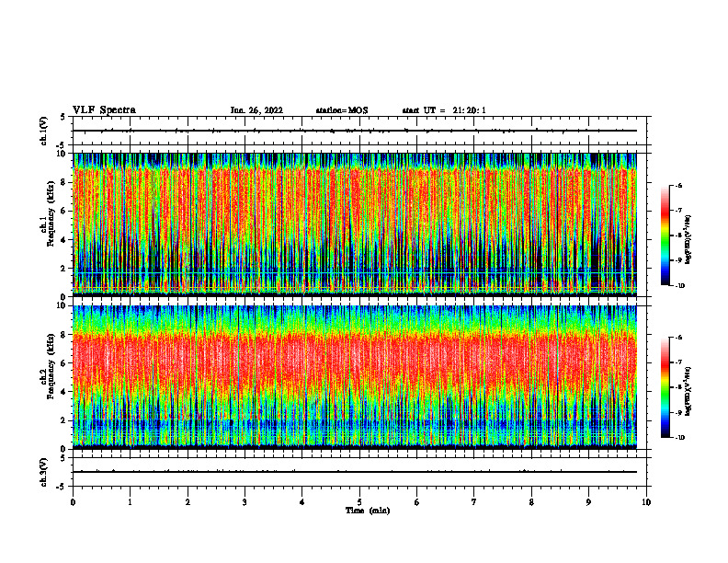Click the "-5" volt tick on ch.3(V) axis
Screen dimensions: 728x563
pyautogui.click(x=62, y=487)
